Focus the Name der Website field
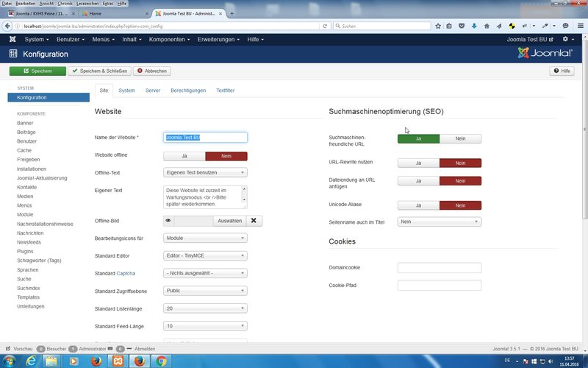588x368 pixels. pos(205,138)
